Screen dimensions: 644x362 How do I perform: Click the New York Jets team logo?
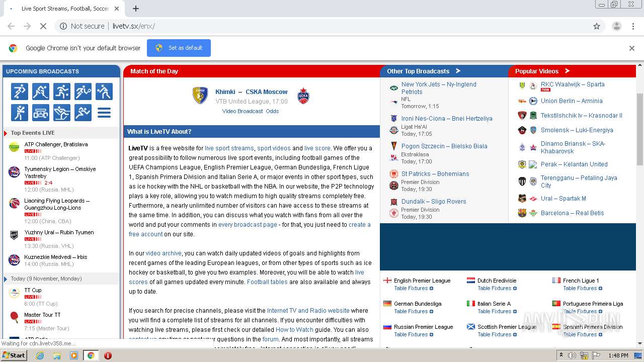394,88
